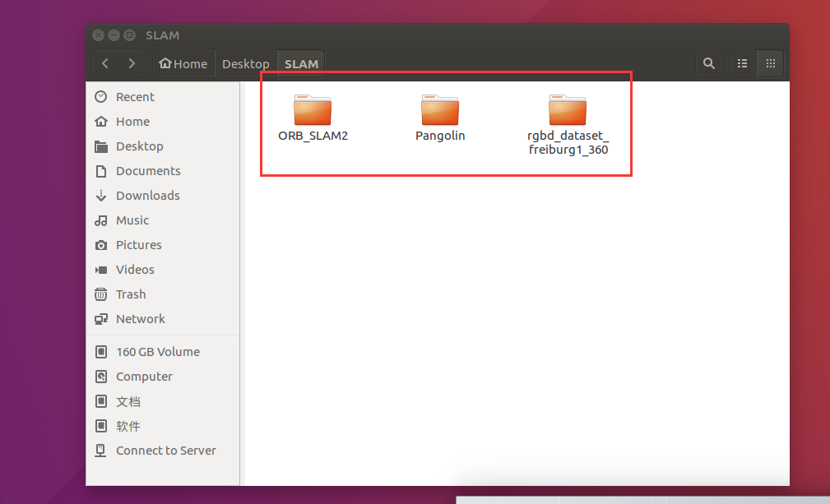Image resolution: width=830 pixels, height=504 pixels.
Task: Open the 160 GB Volume
Action: click(157, 351)
